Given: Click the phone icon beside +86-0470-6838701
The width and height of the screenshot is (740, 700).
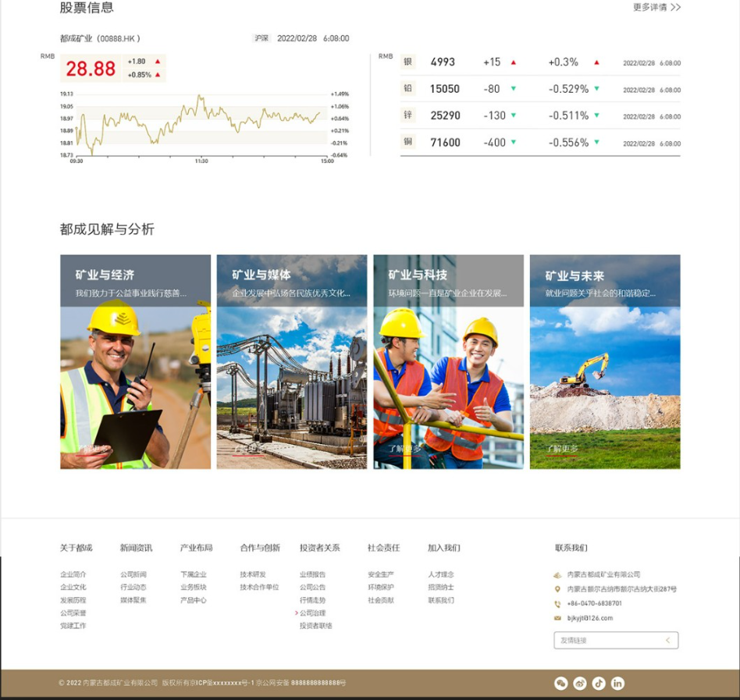Looking at the screenshot, I should tap(557, 604).
